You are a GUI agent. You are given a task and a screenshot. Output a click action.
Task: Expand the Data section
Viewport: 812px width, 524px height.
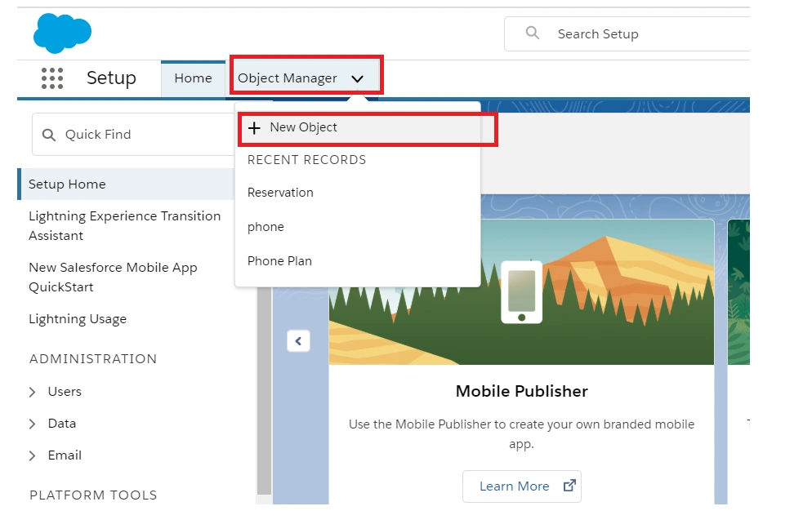click(x=32, y=424)
